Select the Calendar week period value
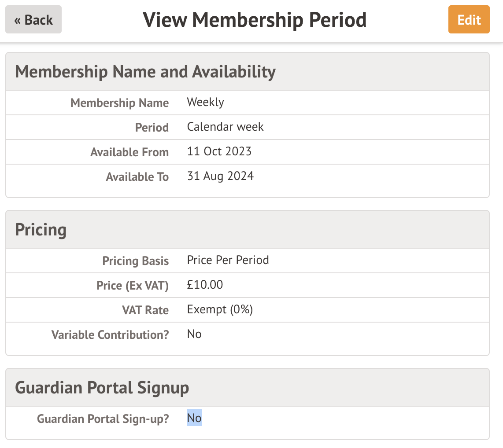Screen dimensions: 503x448 coord(225,127)
